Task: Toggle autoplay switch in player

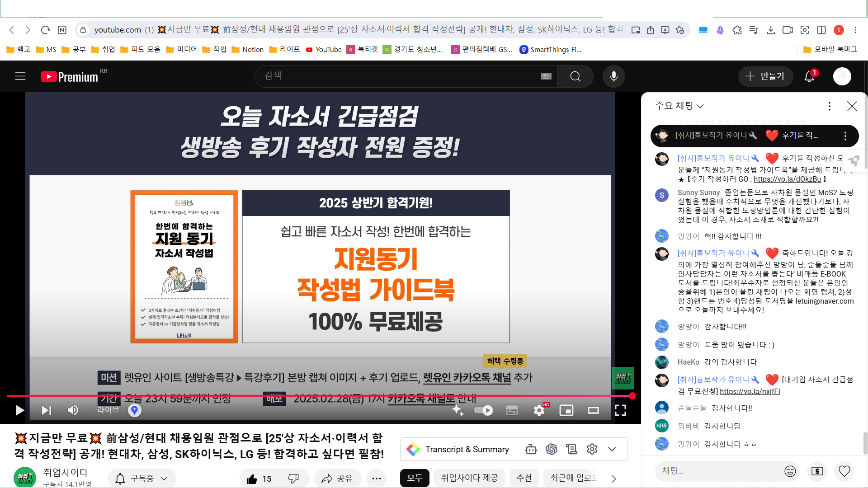Action: [483, 410]
